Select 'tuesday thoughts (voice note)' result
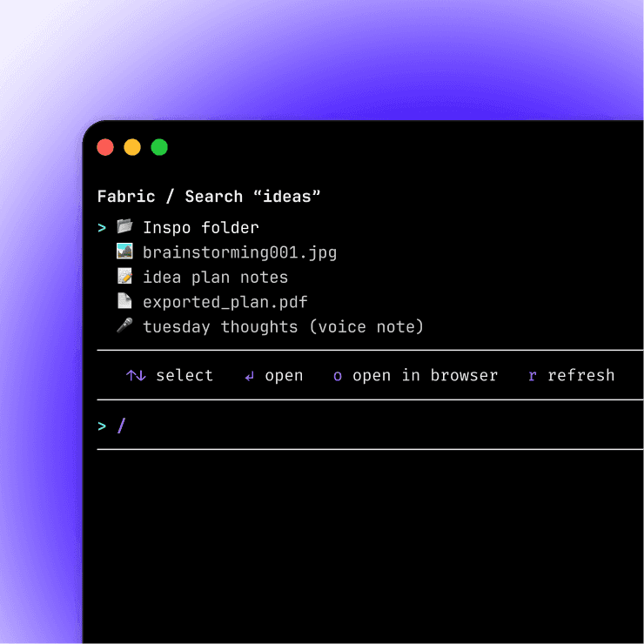Screen dimensions: 644x644 pos(283,327)
